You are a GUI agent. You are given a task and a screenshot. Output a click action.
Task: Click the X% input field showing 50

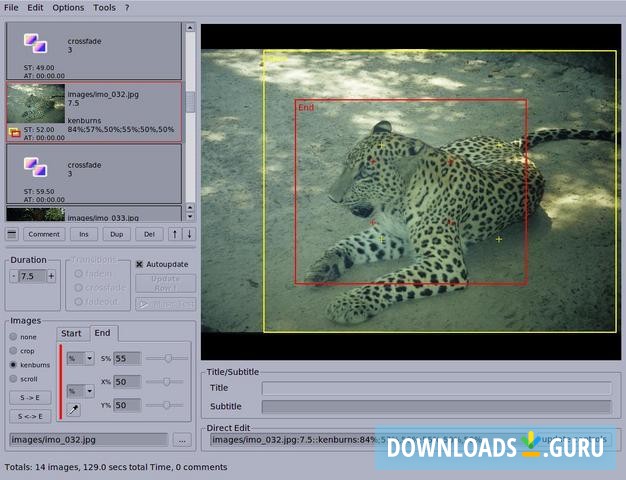coord(127,382)
